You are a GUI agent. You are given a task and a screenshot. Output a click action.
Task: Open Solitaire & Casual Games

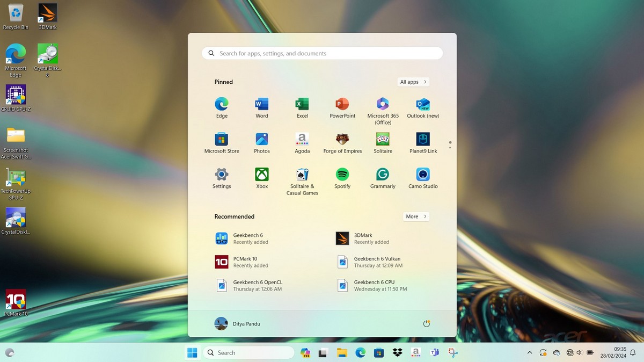click(302, 182)
